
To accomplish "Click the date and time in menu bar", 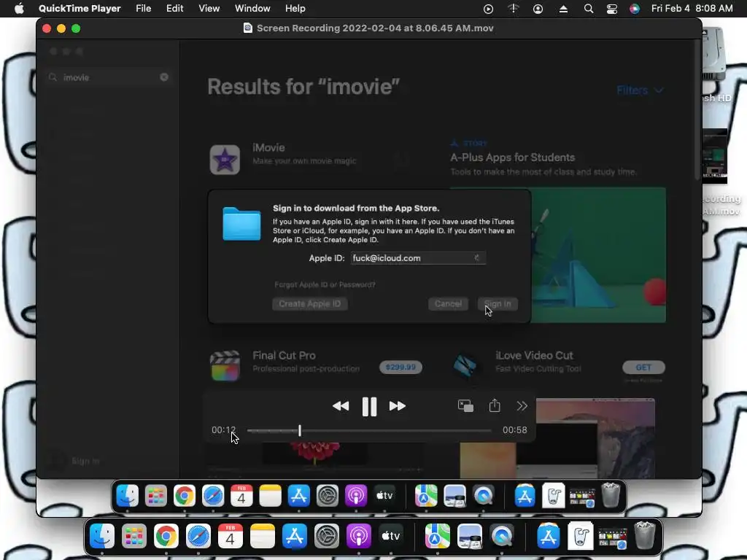I will 692,9.
